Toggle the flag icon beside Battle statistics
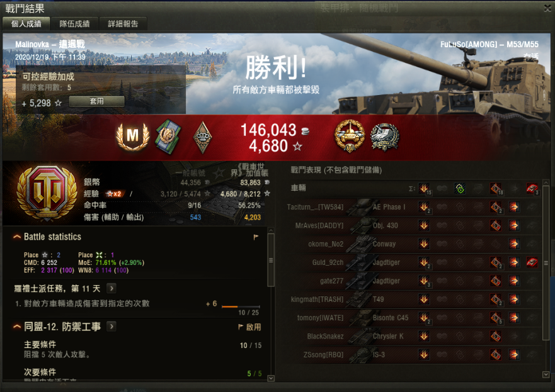The image size is (555, 392). 256,237
